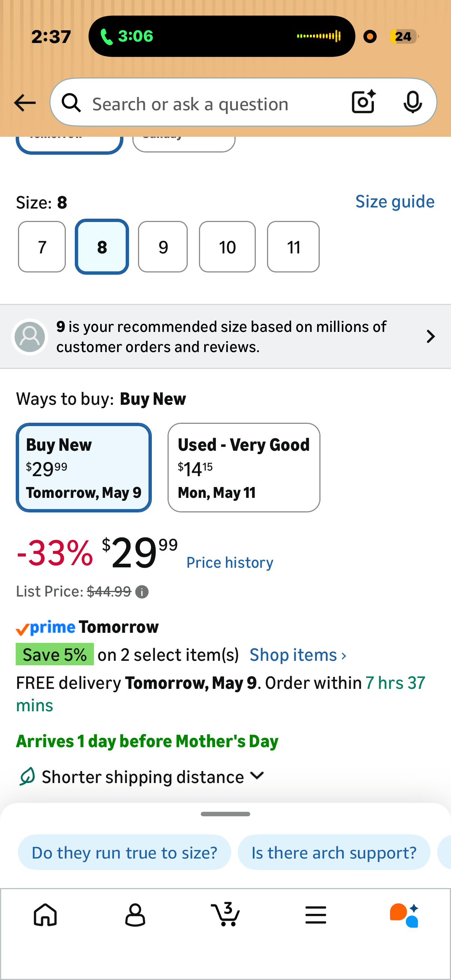Select size 9
This screenshot has width=451, height=980.
pyautogui.click(x=163, y=247)
